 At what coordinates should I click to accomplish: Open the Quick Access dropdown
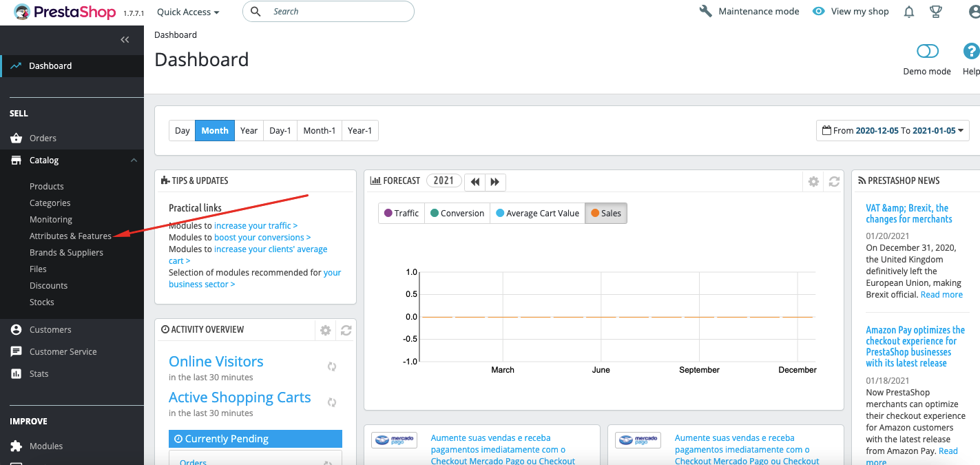[188, 12]
